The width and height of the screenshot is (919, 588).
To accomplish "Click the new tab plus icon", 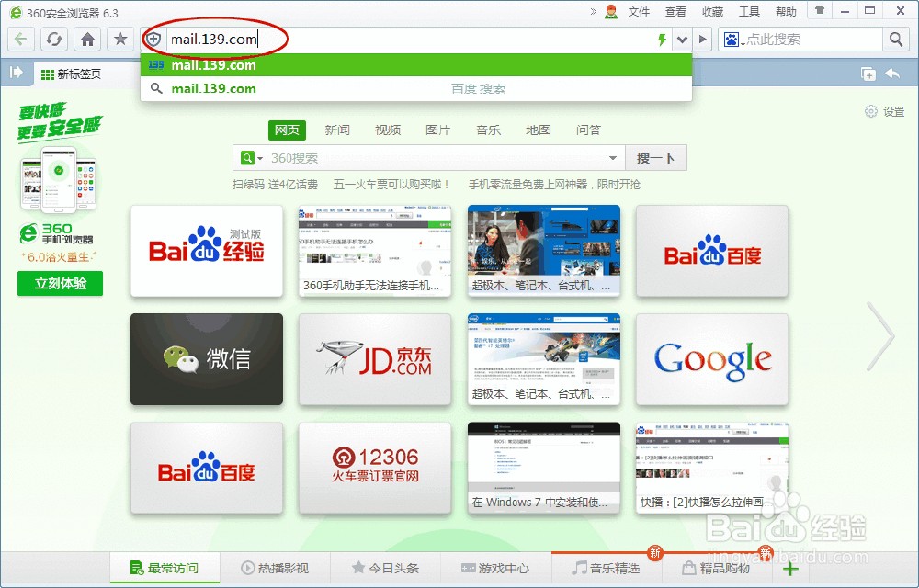I will (868, 73).
